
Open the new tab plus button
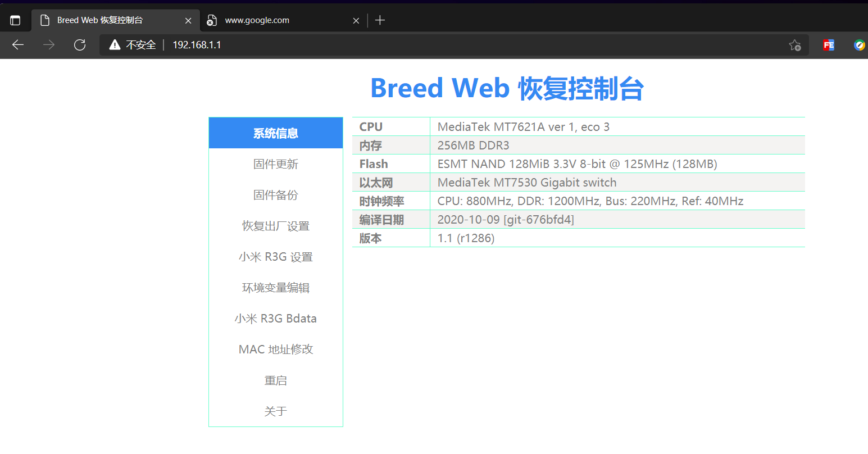380,20
